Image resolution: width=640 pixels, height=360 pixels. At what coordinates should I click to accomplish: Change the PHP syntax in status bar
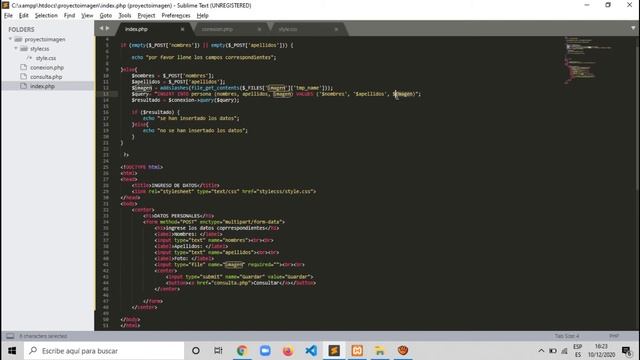click(x=614, y=336)
